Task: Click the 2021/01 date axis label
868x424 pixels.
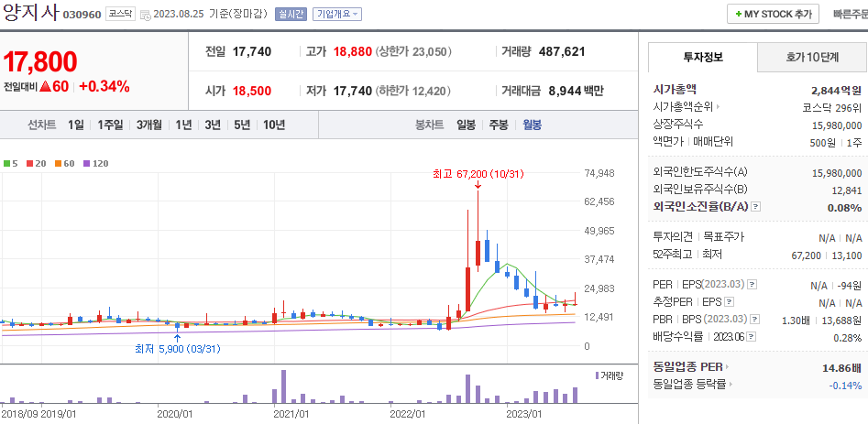Action: coord(291,413)
